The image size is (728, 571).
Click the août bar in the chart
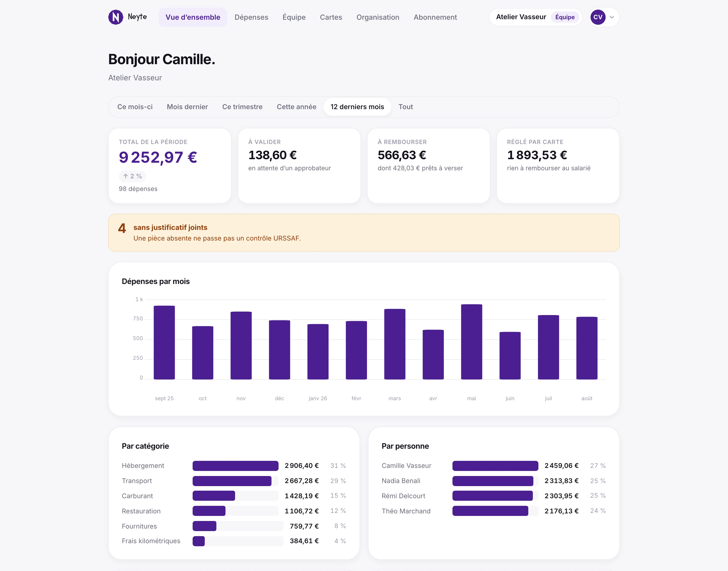pyautogui.click(x=587, y=348)
